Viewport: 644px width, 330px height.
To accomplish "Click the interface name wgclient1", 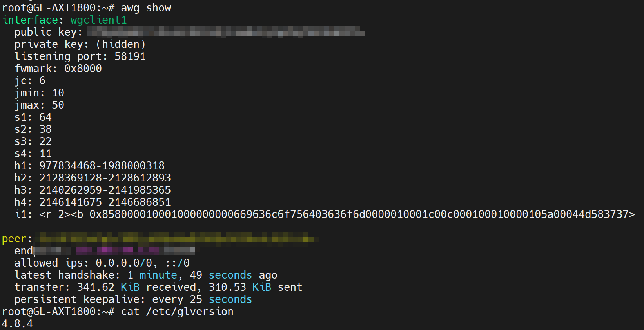I will pyautogui.click(x=98, y=20).
